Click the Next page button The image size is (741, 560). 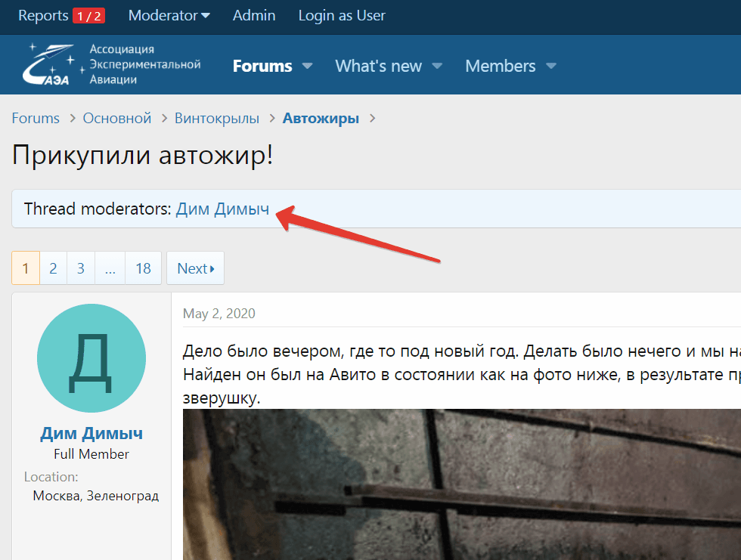195,268
